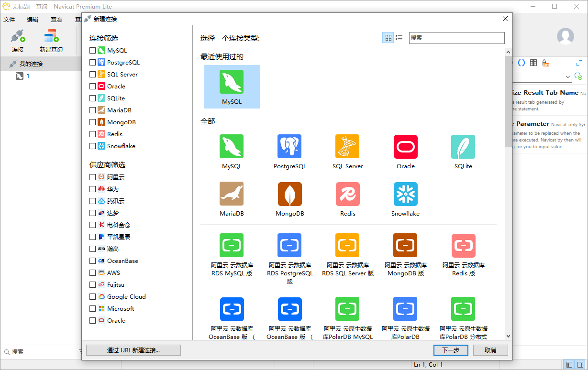The height and width of the screenshot is (370, 588).
Task: Check the MariaDB filter checkbox
Action: 92,110
